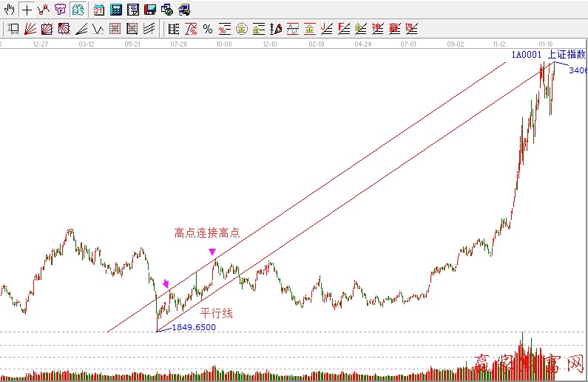Click the floppy disk save icon
Screen dimensions: 588x382
point(150,10)
